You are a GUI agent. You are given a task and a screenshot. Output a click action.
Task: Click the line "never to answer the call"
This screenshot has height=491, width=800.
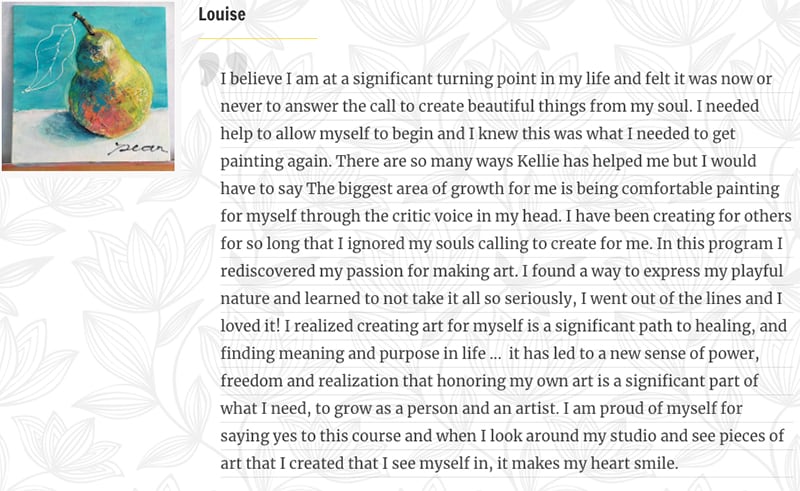click(x=490, y=107)
